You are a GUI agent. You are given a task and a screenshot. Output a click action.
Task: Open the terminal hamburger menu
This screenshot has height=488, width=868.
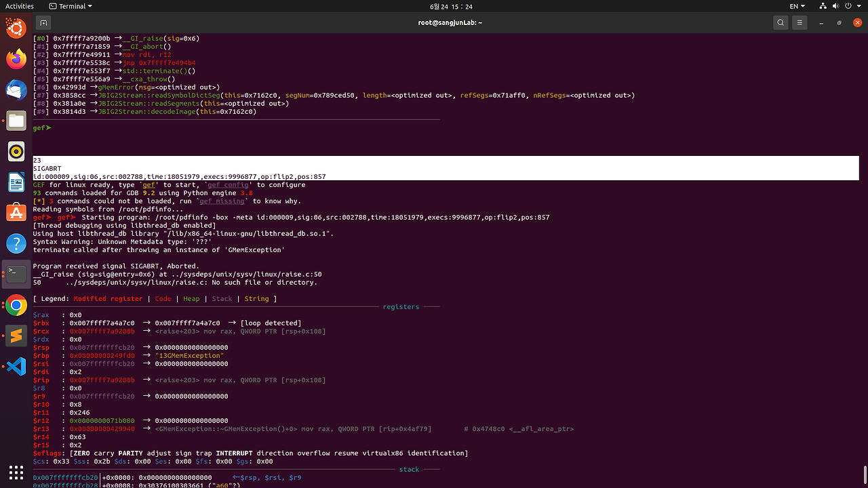(800, 22)
